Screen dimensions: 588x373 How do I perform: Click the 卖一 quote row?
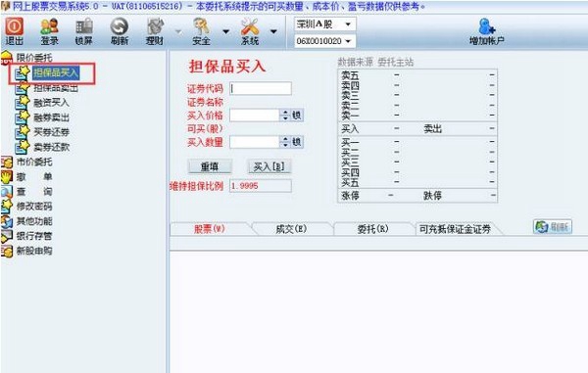point(417,116)
